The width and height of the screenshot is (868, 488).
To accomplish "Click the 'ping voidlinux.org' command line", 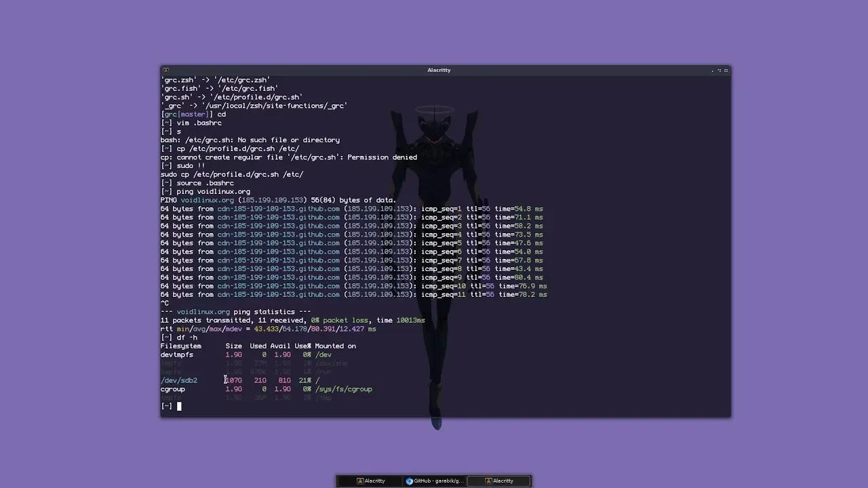I will coord(214,192).
